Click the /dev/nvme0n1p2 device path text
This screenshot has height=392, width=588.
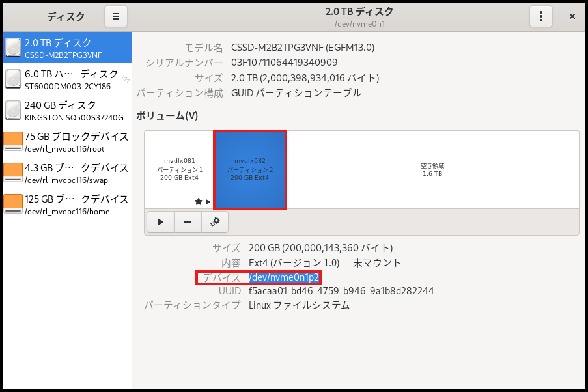coord(284,278)
